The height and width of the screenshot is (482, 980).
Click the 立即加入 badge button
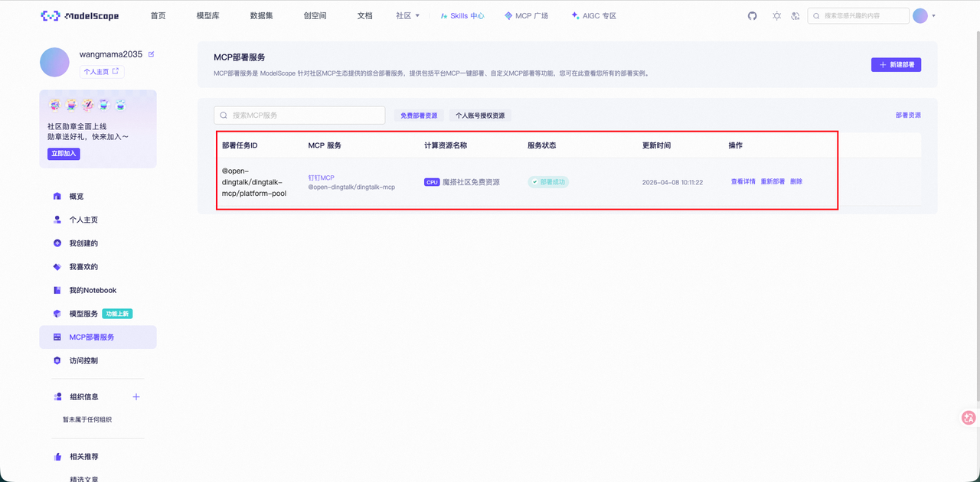(64, 153)
